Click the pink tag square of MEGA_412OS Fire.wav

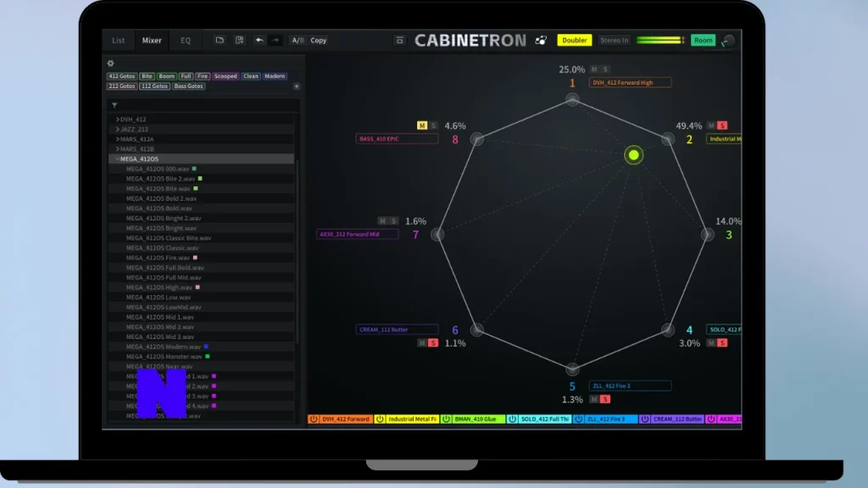(x=195, y=258)
